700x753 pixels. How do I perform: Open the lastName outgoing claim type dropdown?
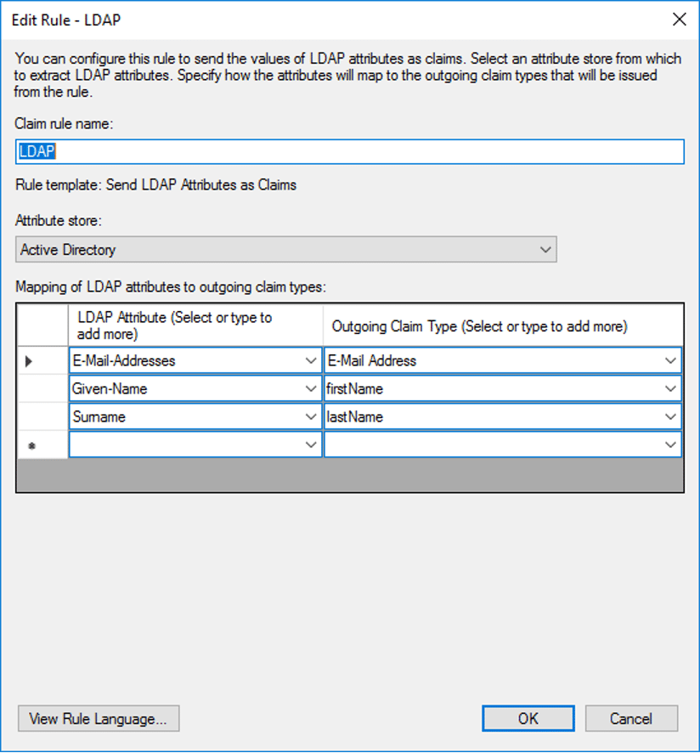(x=671, y=417)
